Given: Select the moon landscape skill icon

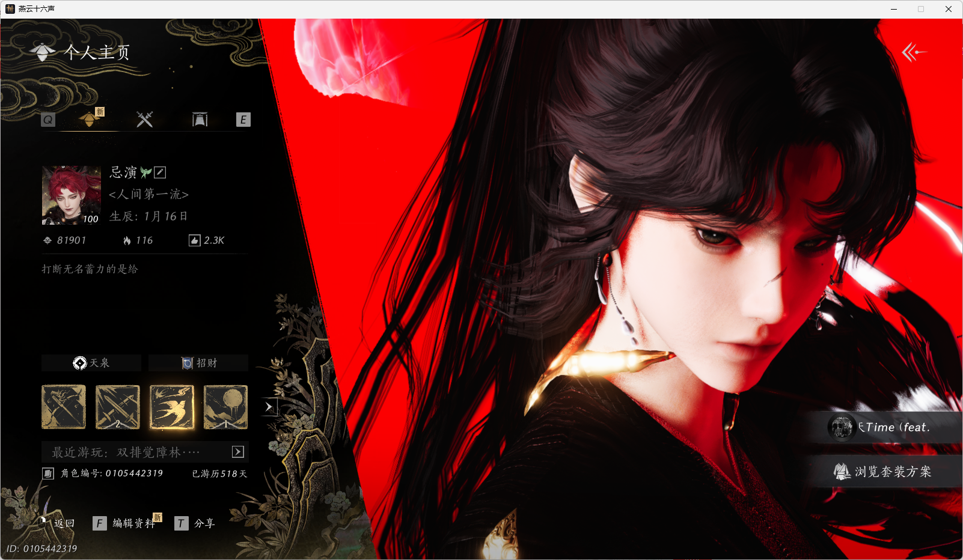Looking at the screenshot, I should click(226, 407).
